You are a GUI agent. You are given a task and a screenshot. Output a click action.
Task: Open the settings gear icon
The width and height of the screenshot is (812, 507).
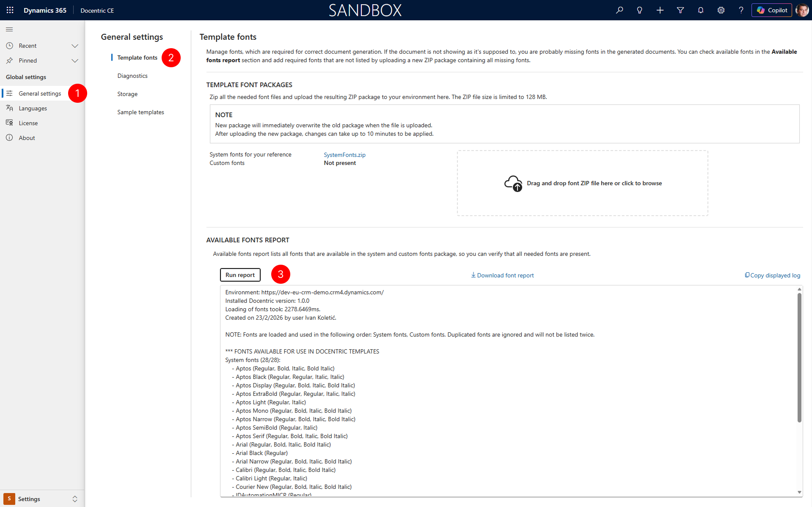click(x=721, y=10)
